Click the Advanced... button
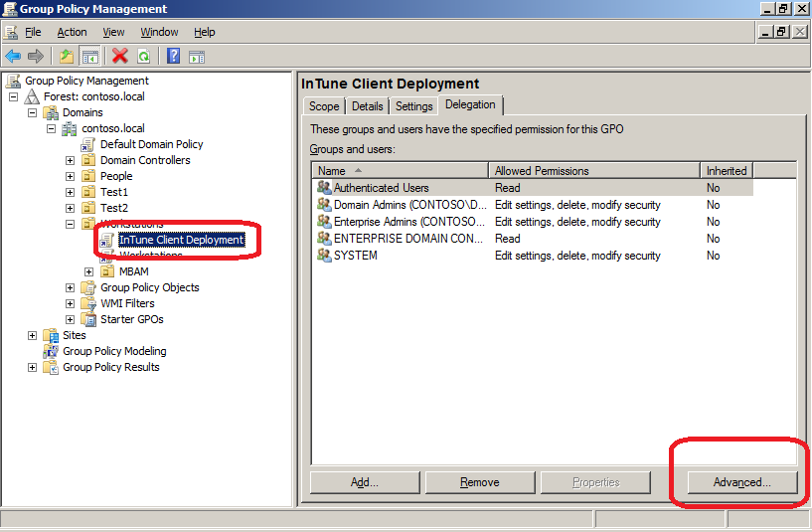Image resolution: width=812 pixels, height=532 pixels. point(742,482)
